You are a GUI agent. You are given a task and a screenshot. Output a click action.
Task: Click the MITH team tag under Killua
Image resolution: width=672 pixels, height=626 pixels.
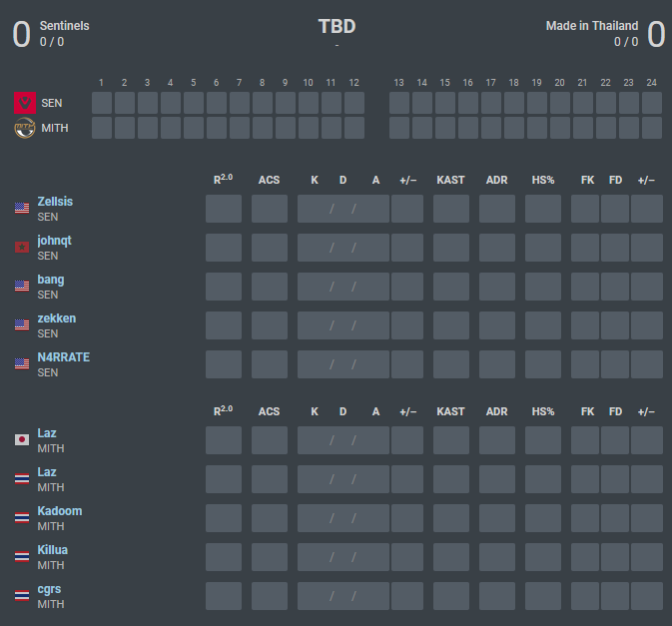51,565
